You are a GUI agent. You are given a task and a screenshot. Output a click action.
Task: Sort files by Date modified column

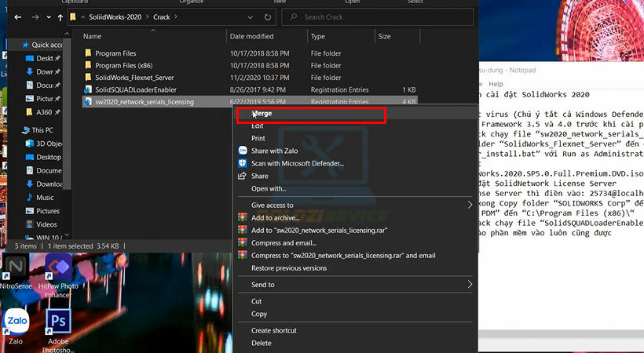tap(251, 36)
